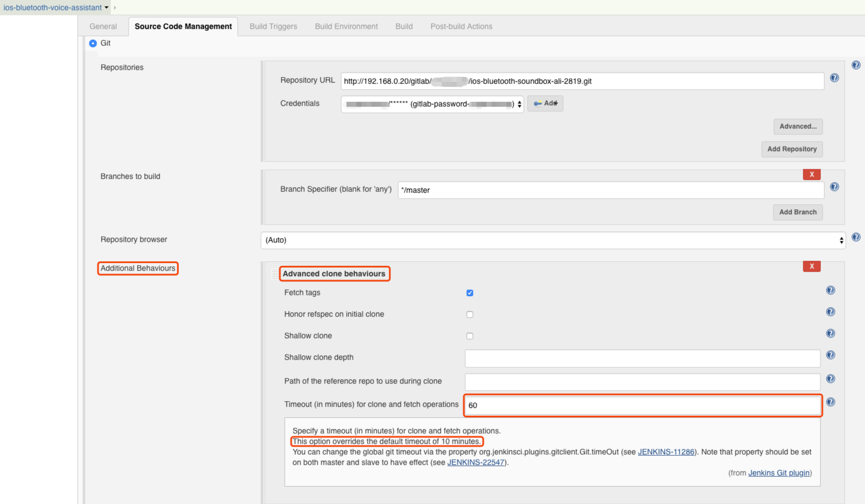Open the JENKINS-11286 link
865x504 pixels.
point(666,452)
